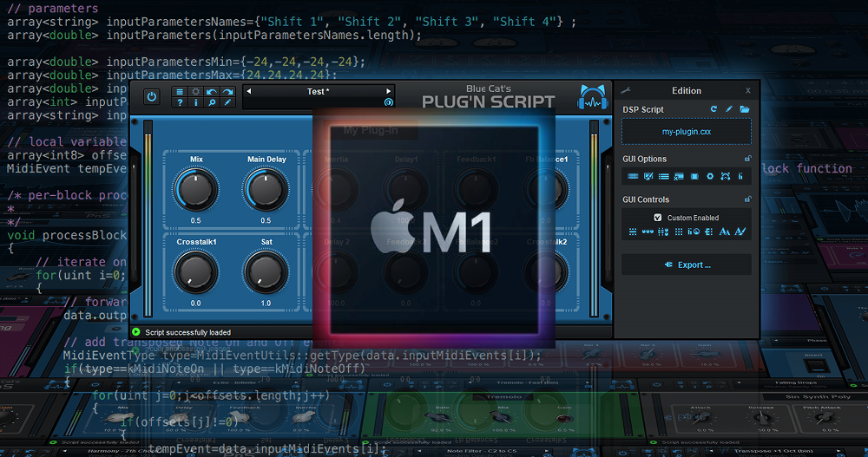Viewport: 868px width, 457px height.
Task: Click the Crosstalk1 knob
Action: point(196,272)
